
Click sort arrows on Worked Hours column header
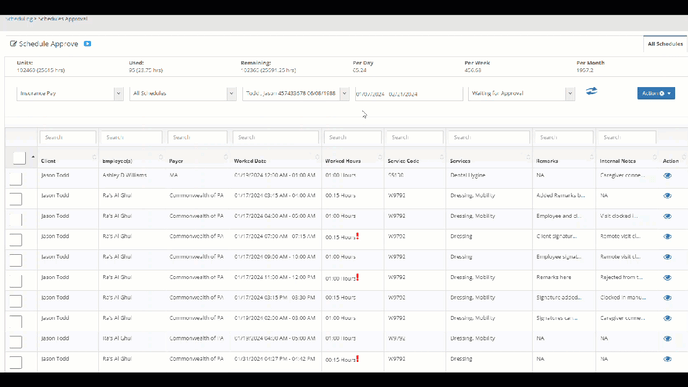point(380,157)
